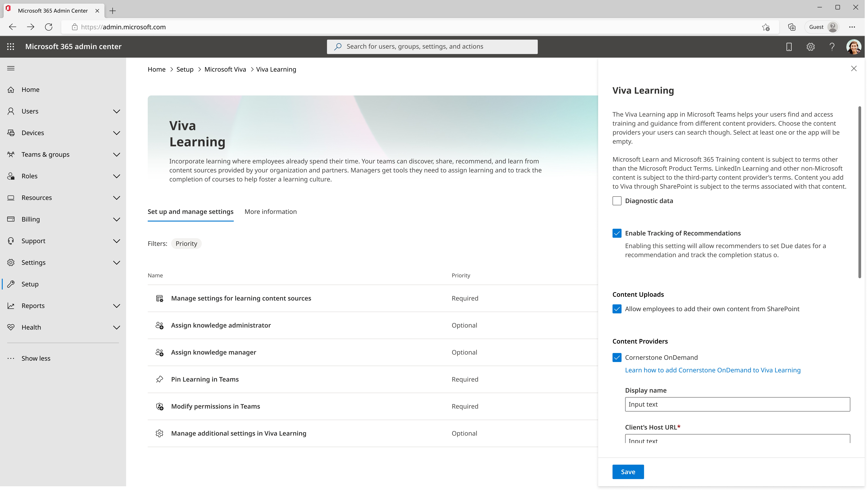Open the app launcher waffle icon

click(10, 46)
